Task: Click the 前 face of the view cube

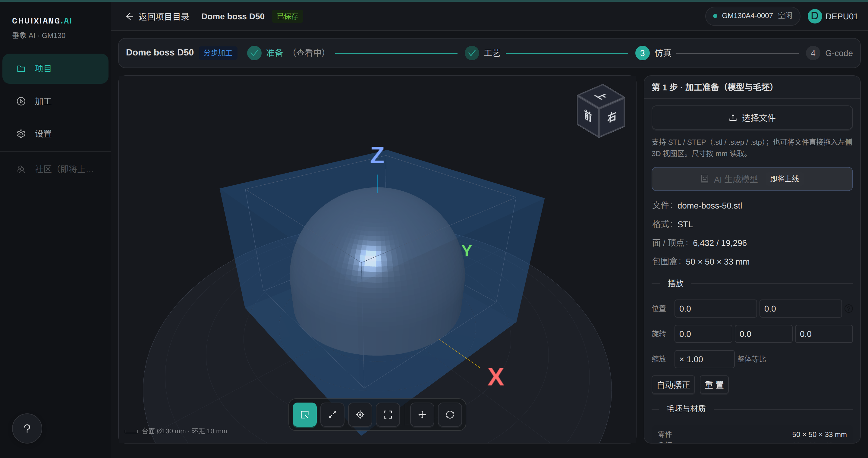Action: point(588,116)
